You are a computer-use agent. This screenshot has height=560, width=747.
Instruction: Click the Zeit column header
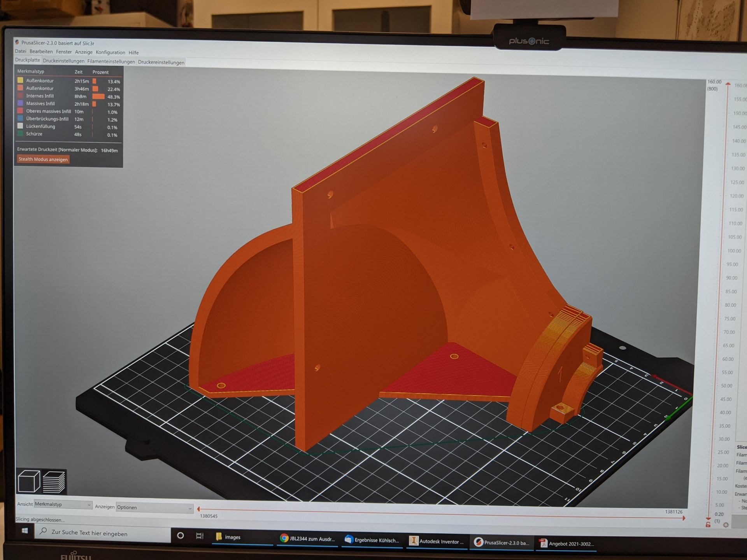(79, 72)
